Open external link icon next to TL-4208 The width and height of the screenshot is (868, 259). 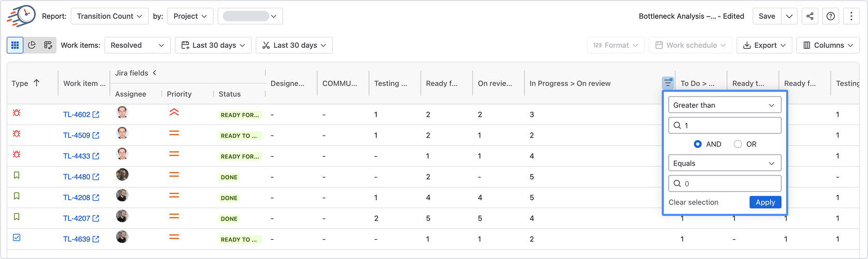coord(96,198)
